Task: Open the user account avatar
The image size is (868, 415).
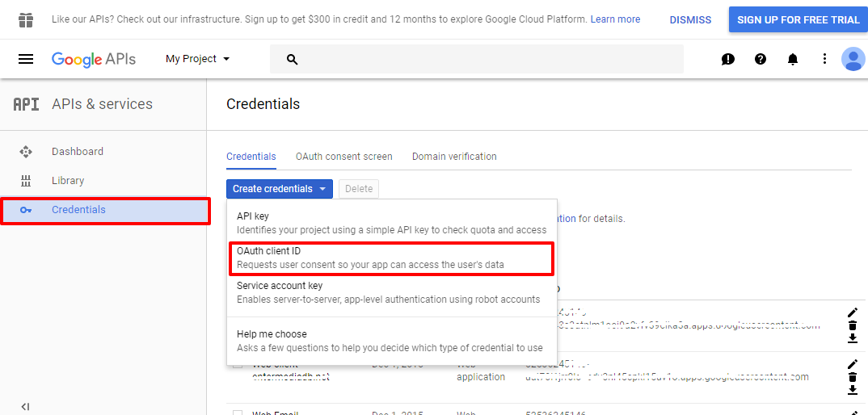Action: (853, 59)
